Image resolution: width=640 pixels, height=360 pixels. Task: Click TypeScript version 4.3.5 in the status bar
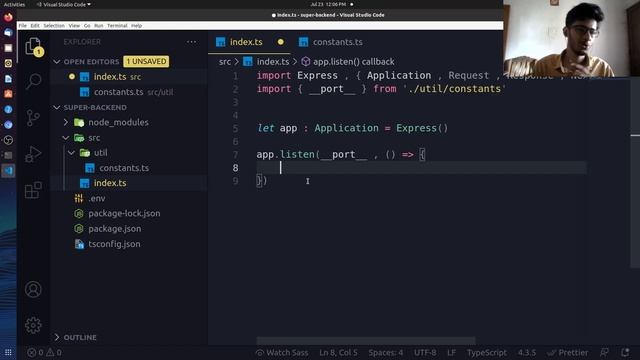(x=527, y=353)
